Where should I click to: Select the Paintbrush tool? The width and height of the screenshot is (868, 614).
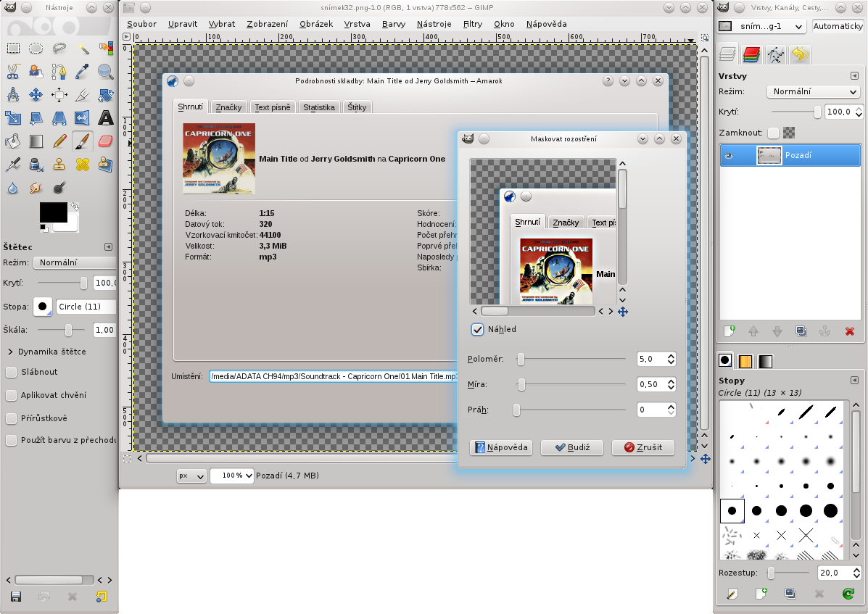click(83, 141)
